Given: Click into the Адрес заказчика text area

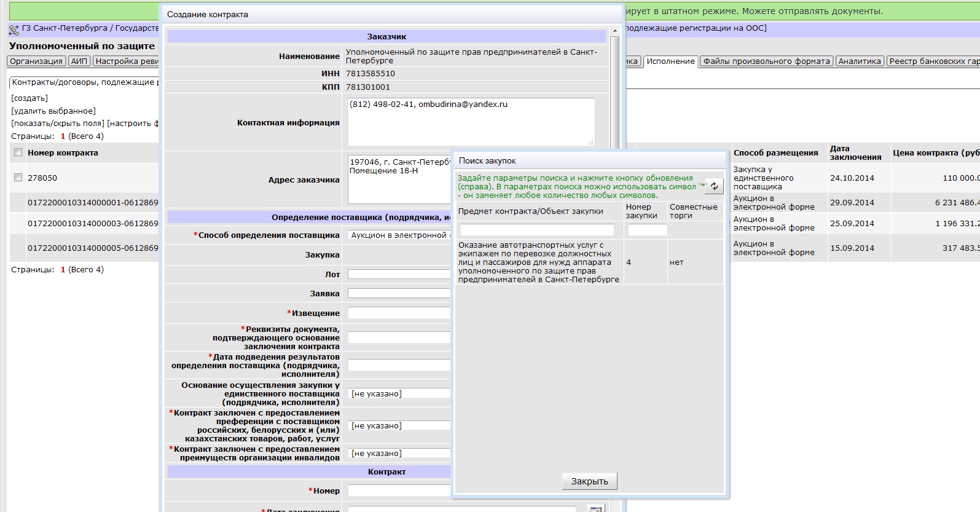Looking at the screenshot, I should click(399, 179).
